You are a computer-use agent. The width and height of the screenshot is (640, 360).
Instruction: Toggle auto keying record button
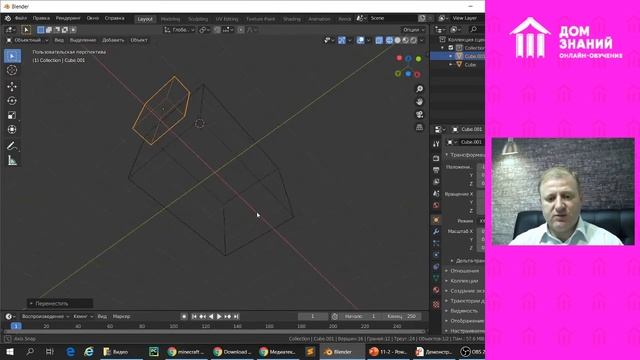pos(184,316)
